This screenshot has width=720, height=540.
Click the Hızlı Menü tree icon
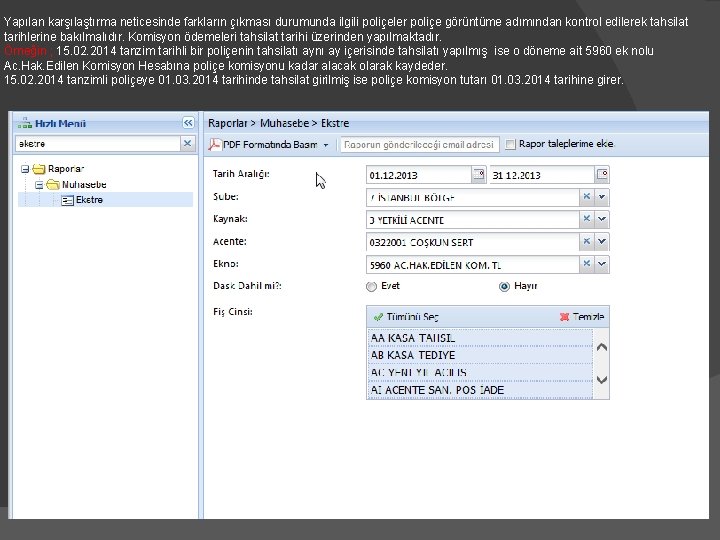pyautogui.click(x=24, y=123)
